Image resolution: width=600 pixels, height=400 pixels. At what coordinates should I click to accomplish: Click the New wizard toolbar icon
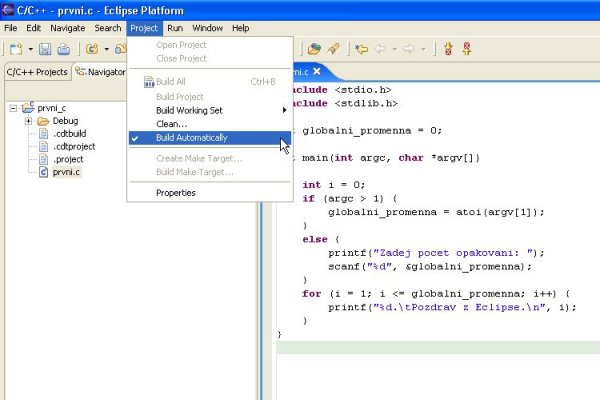(16, 48)
